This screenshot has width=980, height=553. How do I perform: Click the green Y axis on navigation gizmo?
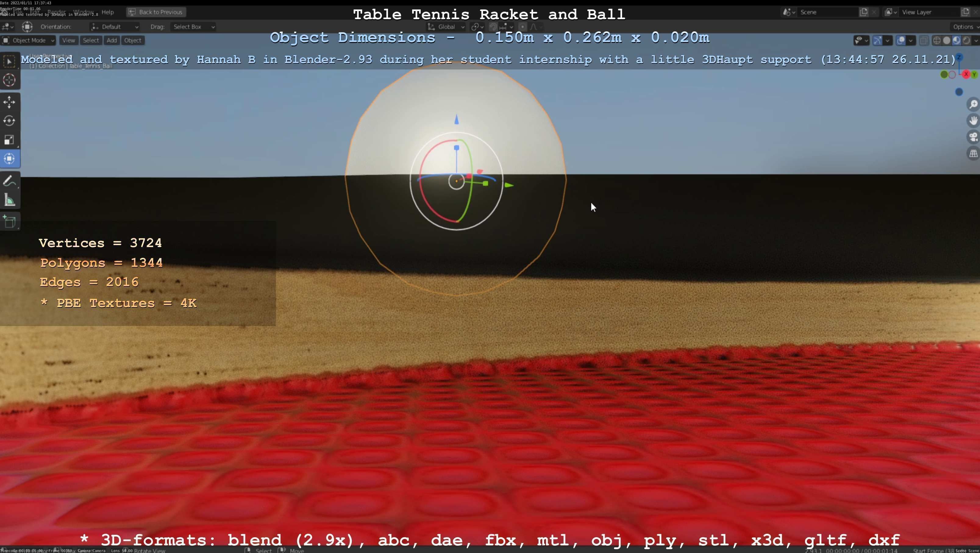pyautogui.click(x=975, y=75)
